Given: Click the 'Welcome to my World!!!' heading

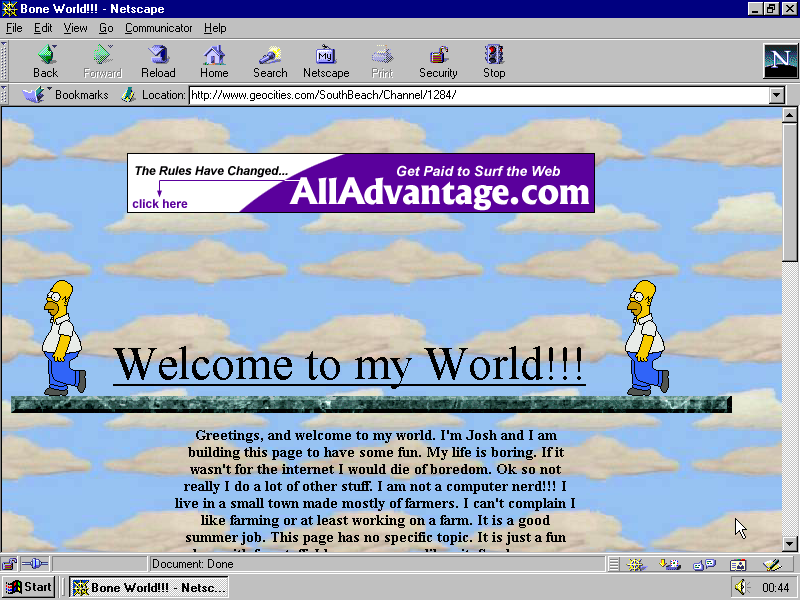Looking at the screenshot, I should pos(349,364).
